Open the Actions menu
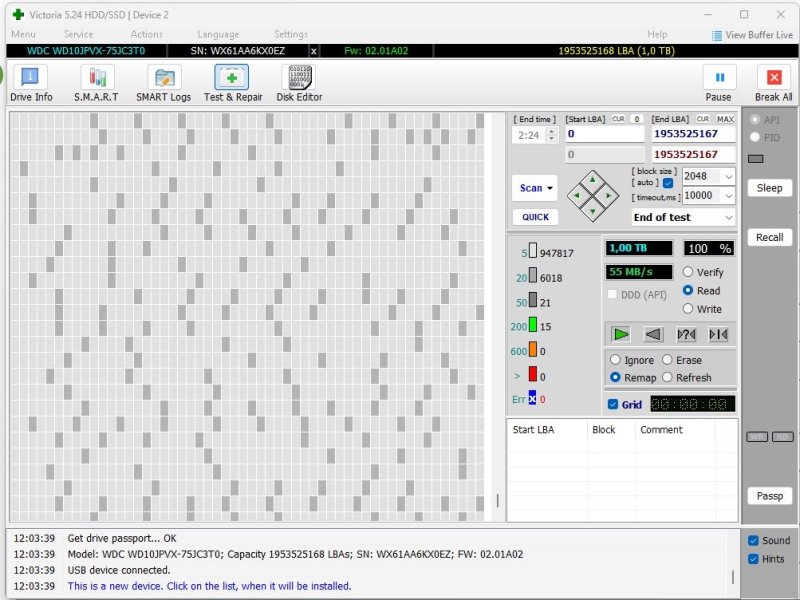The height and width of the screenshot is (600, 800). [x=146, y=33]
